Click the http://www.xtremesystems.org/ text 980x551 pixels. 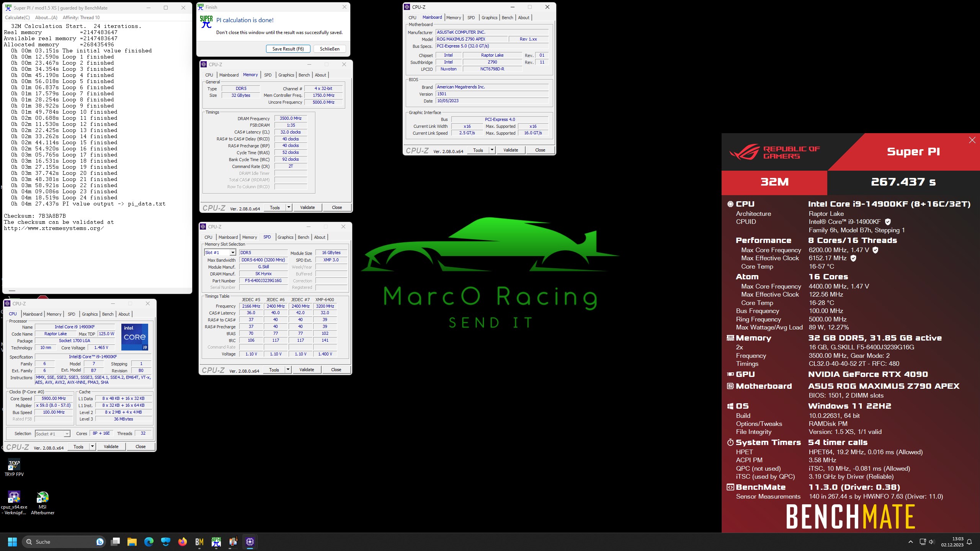coord(54,228)
